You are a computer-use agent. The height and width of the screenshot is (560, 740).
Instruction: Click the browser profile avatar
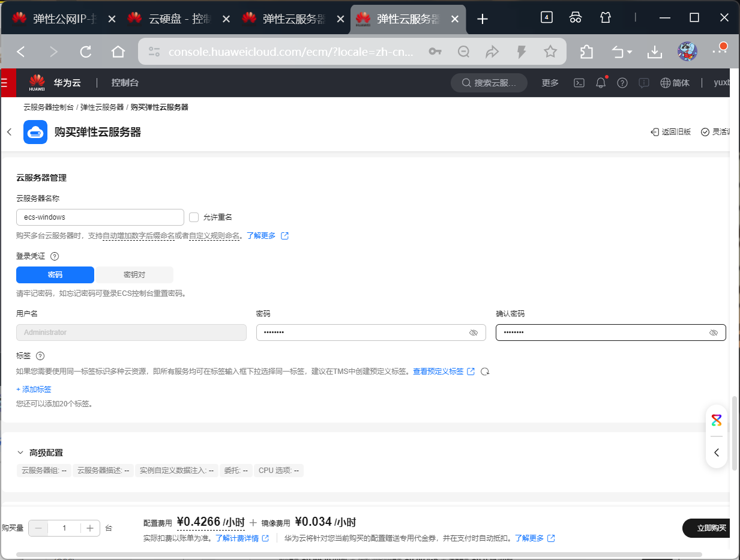point(687,52)
